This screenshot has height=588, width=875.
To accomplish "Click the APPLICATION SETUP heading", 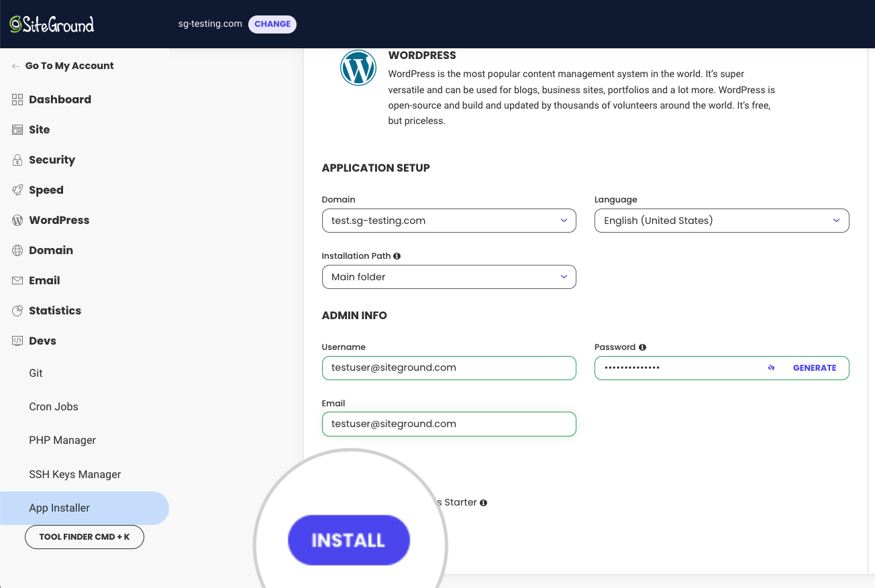I will [376, 168].
